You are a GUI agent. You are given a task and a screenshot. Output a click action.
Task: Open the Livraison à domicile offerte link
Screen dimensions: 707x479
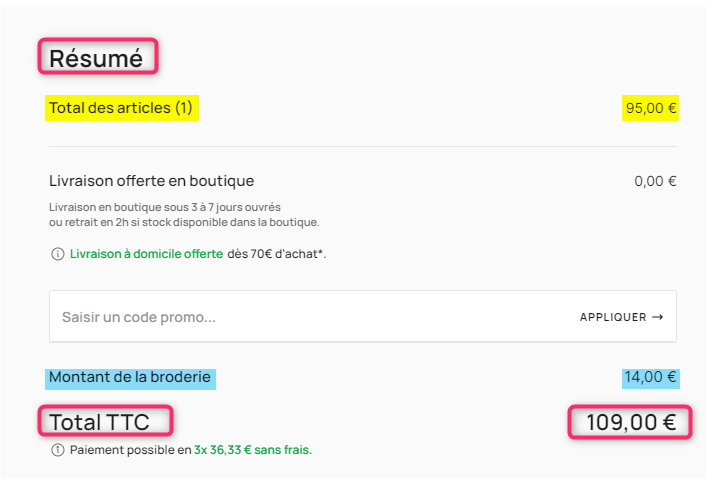146,254
